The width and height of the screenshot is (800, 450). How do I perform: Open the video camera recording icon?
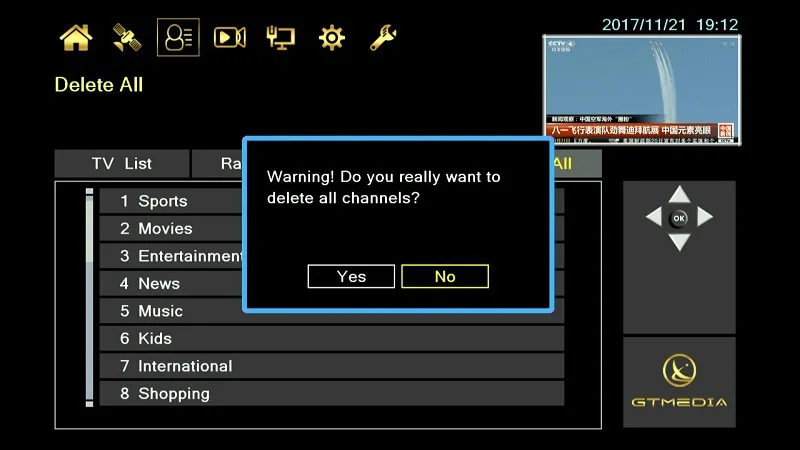(230, 38)
